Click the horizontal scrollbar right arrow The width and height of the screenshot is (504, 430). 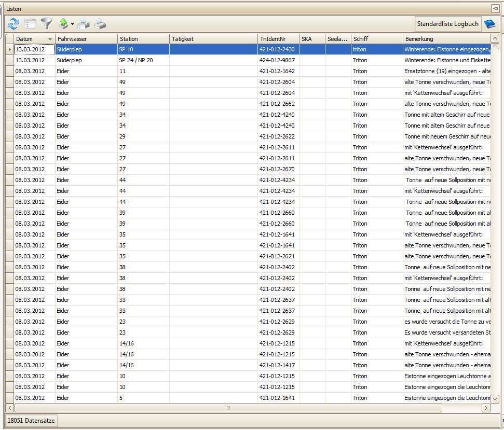486,408
